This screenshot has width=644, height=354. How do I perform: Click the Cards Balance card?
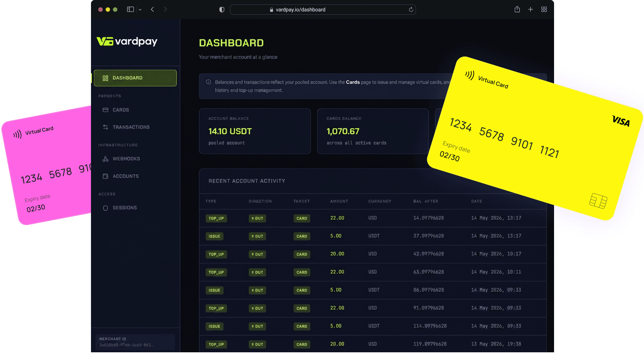point(373,131)
